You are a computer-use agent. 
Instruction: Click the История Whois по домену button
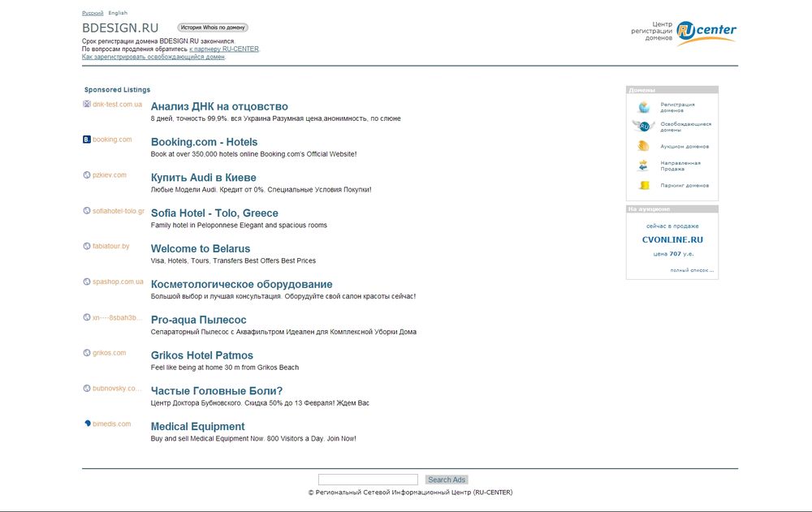(x=212, y=28)
